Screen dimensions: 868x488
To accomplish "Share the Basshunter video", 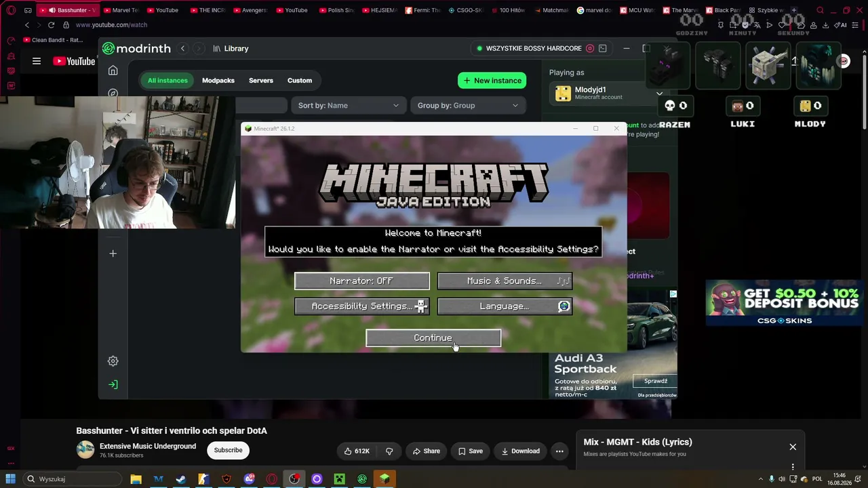I will click(x=427, y=451).
